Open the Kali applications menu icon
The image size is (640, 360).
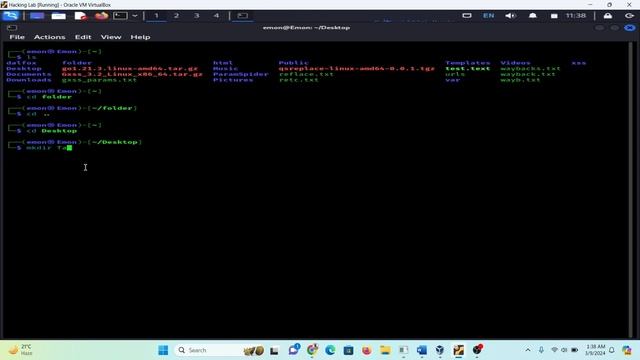click(x=10, y=16)
